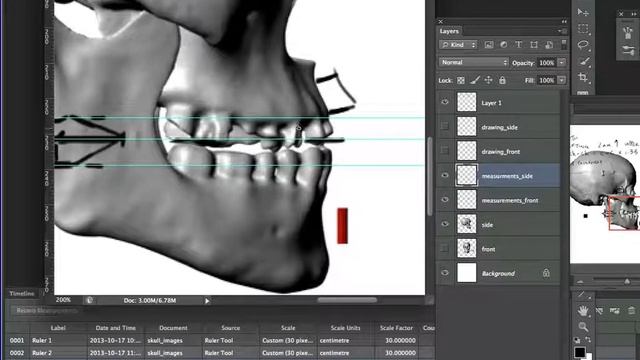
Task: Toggle the layer filtering switch
Action: (x=564, y=44)
